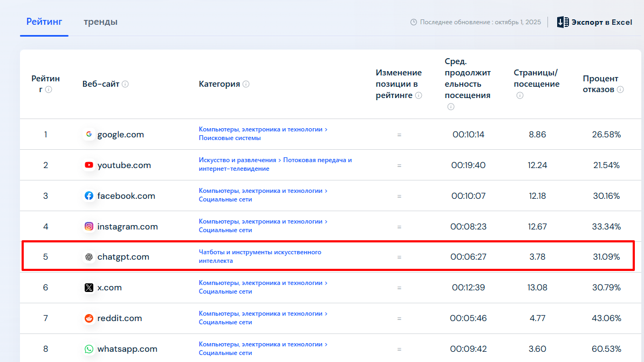Click info icon next to Веб-сайт header
644x362 pixels.
coord(125,84)
